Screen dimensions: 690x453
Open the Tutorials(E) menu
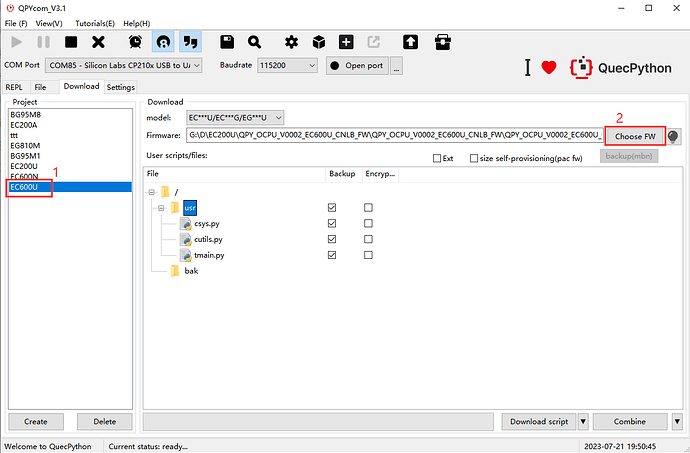tap(95, 22)
